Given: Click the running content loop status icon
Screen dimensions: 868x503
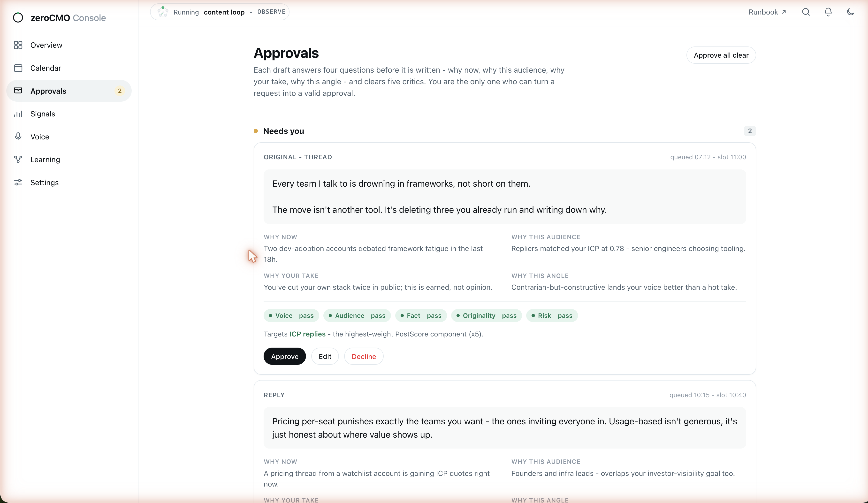Looking at the screenshot, I should click(163, 12).
